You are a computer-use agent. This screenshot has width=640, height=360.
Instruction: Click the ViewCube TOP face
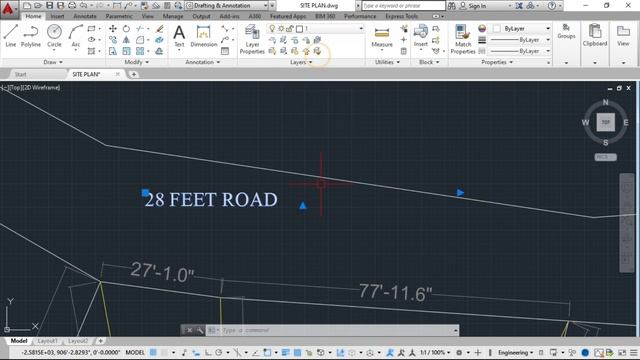[x=605, y=122]
